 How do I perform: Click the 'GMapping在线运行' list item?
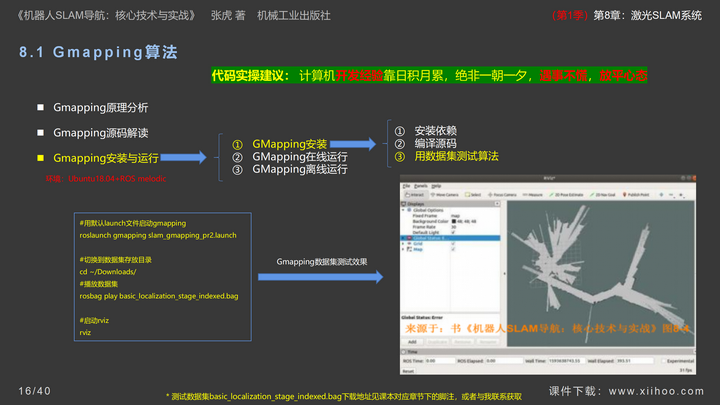click(x=299, y=157)
